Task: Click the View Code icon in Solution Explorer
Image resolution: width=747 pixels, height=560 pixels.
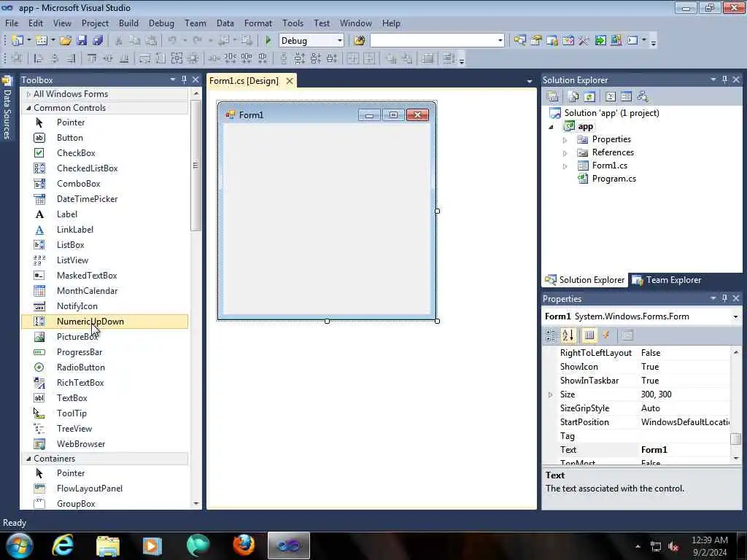Action: point(611,97)
